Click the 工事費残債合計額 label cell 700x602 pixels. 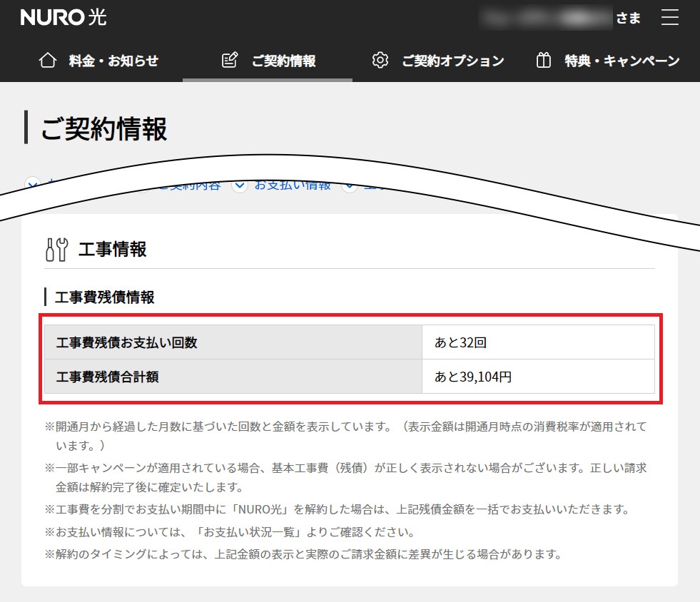(x=233, y=377)
